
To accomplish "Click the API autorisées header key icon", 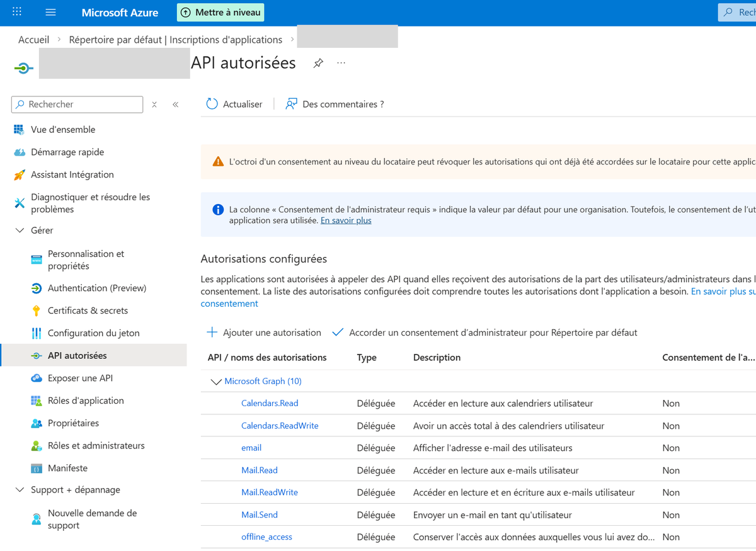I will click(23, 67).
